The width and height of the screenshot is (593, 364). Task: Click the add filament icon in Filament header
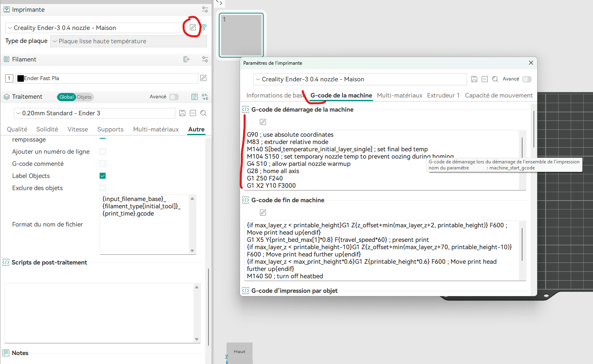pos(187,59)
